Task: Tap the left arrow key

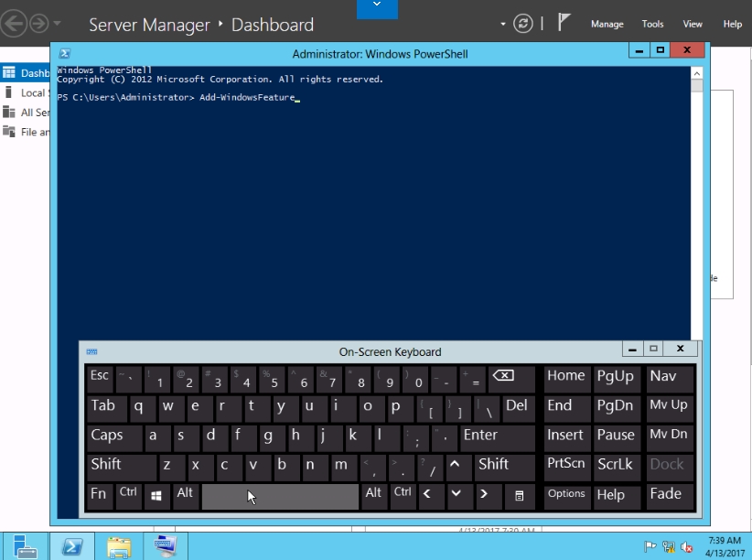Action: (431, 496)
